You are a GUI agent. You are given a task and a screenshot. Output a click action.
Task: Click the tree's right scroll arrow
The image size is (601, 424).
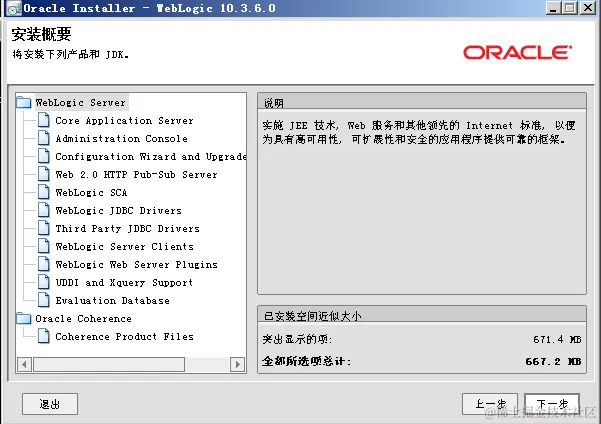(x=237, y=364)
